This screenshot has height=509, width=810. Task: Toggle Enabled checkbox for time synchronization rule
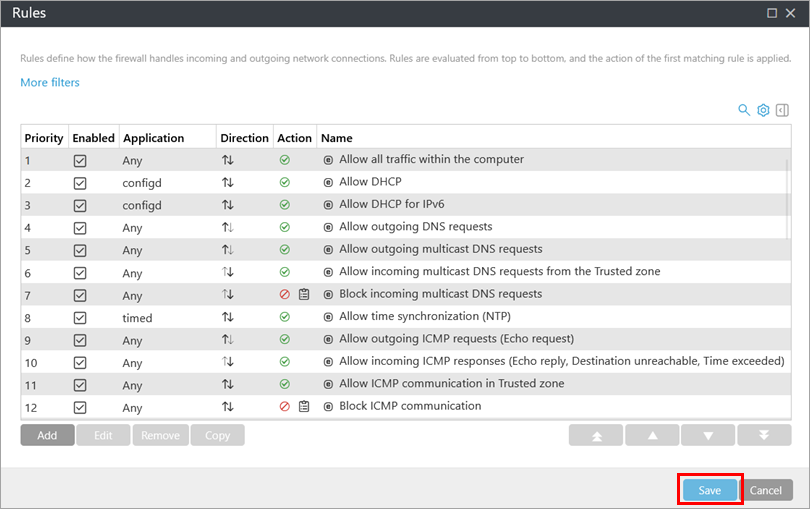coord(80,318)
